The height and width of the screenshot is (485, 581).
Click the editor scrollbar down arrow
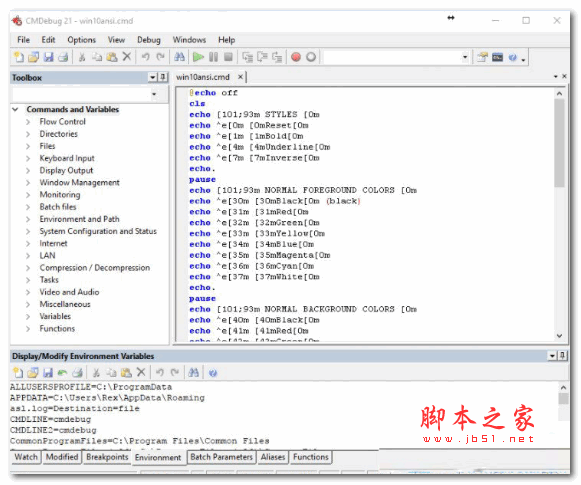click(x=559, y=336)
